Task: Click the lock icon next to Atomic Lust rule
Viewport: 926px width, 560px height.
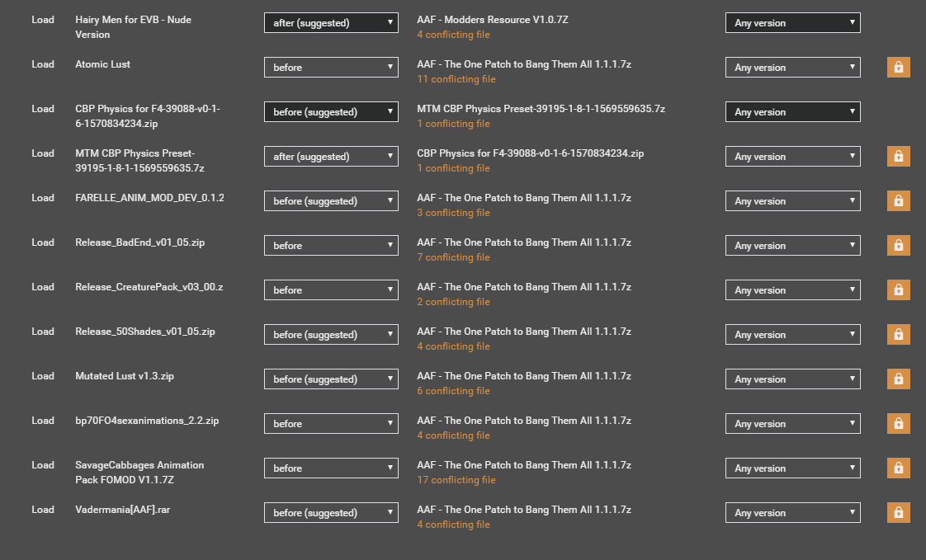Action: 898,67
